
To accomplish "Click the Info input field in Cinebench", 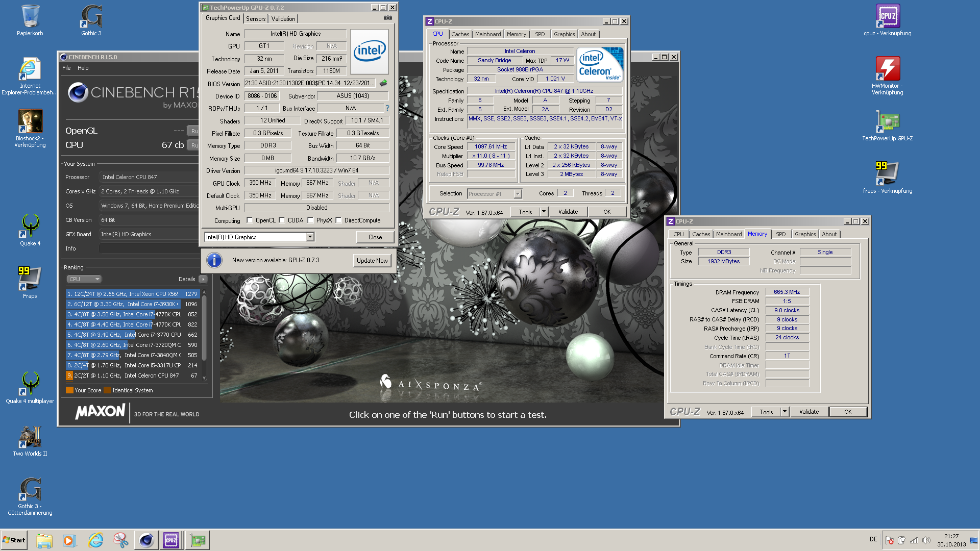I will (x=150, y=248).
